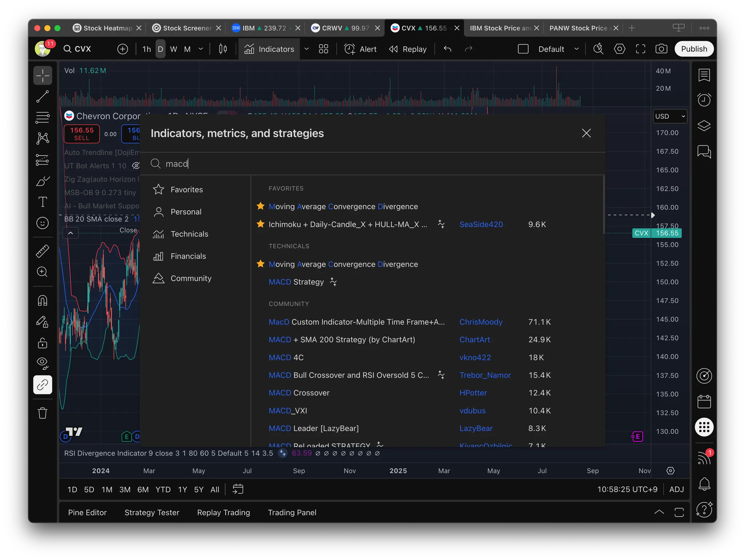Select the trend line drawing tool
This screenshot has width=745, height=560.
[x=43, y=96]
